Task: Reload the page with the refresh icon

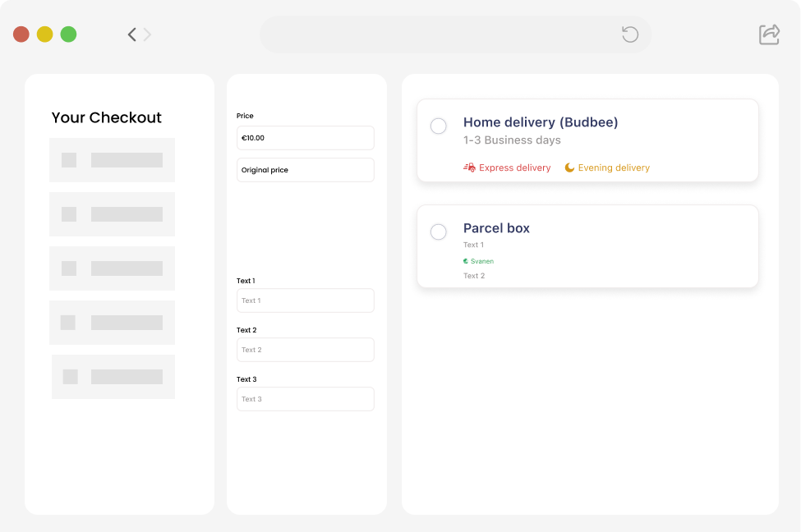Action: (x=630, y=34)
